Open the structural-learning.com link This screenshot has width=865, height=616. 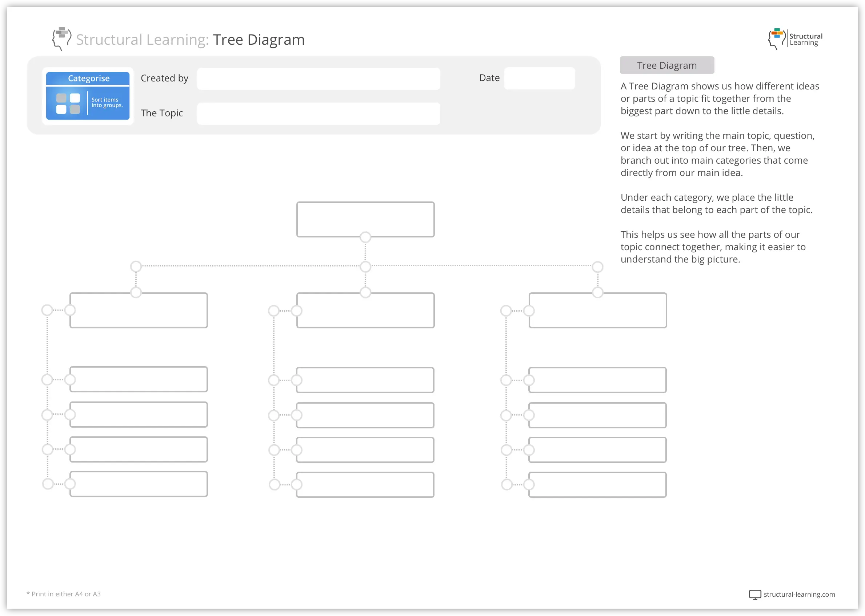799,595
